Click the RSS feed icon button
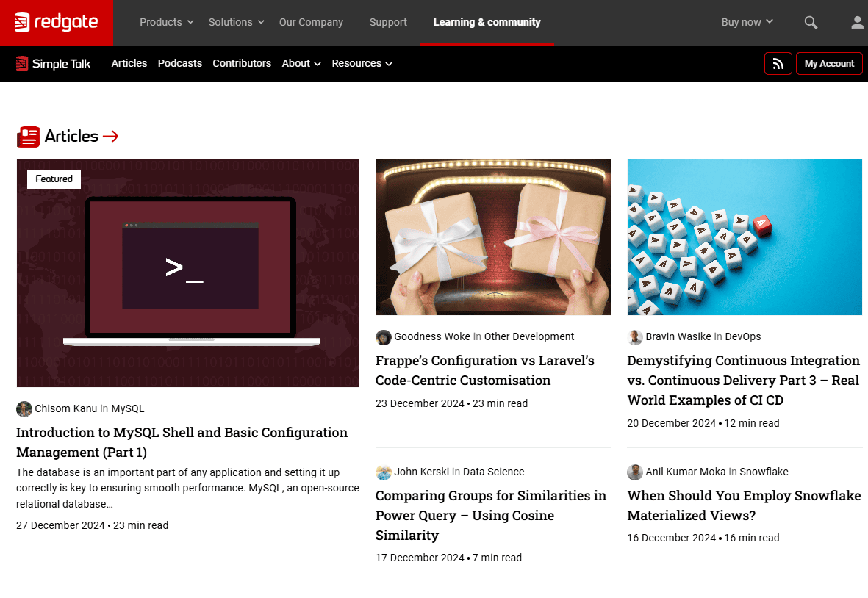This screenshot has width=868, height=598. click(x=778, y=64)
